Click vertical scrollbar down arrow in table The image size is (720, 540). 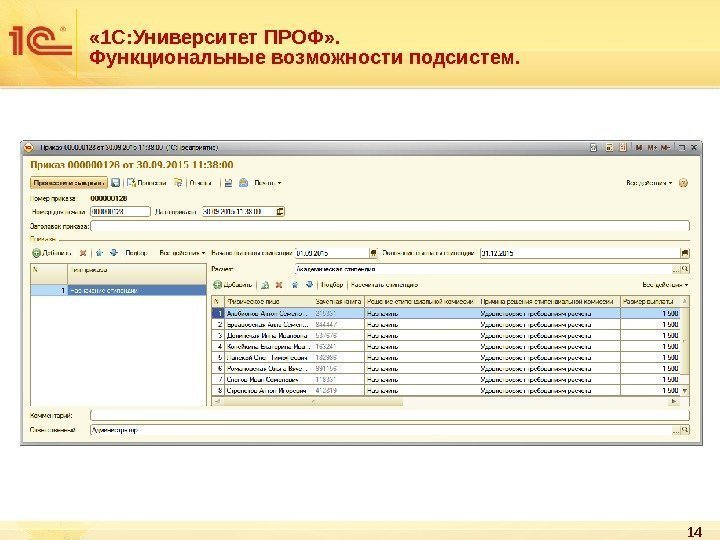click(x=685, y=391)
